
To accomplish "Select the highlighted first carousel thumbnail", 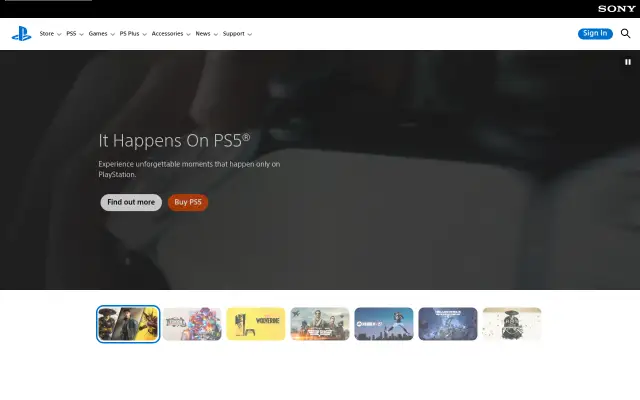I will click(128, 324).
